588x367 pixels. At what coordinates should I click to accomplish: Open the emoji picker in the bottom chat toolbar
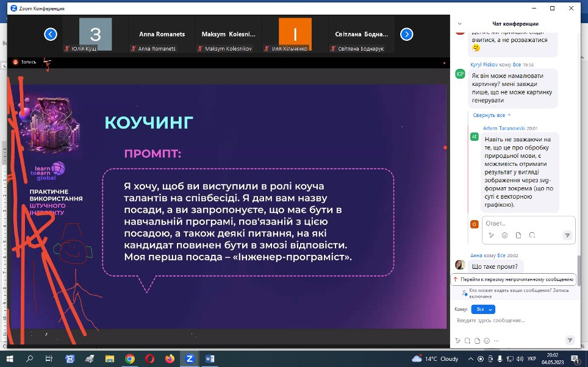(x=487, y=341)
